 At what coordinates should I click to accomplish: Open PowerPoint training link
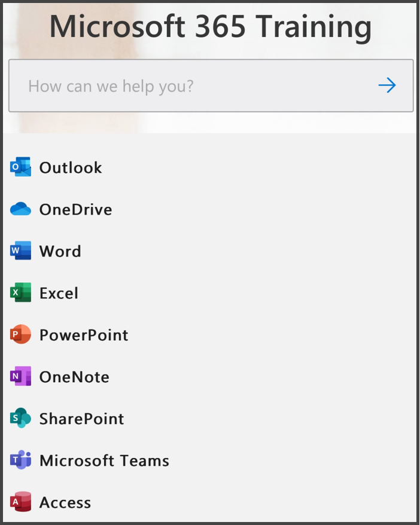pos(84,335)
